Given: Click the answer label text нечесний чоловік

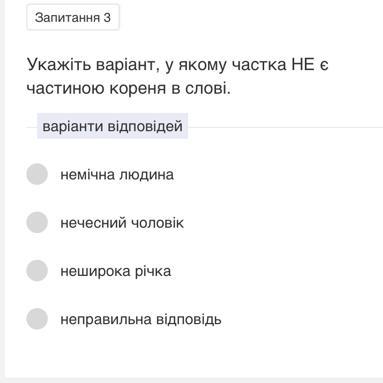Looking at the screenshot, I should 122,223.
